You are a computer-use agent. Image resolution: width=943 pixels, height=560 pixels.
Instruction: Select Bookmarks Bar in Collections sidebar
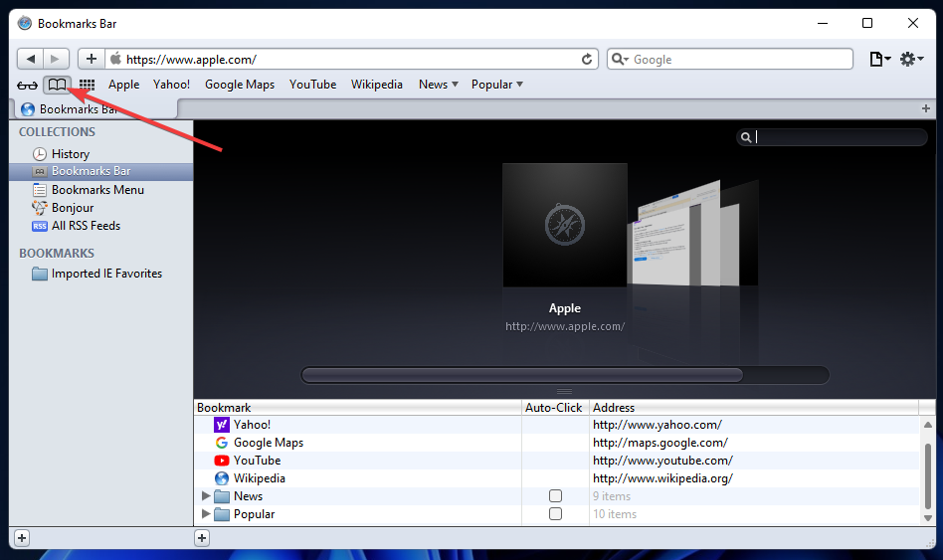pos(101,171)
